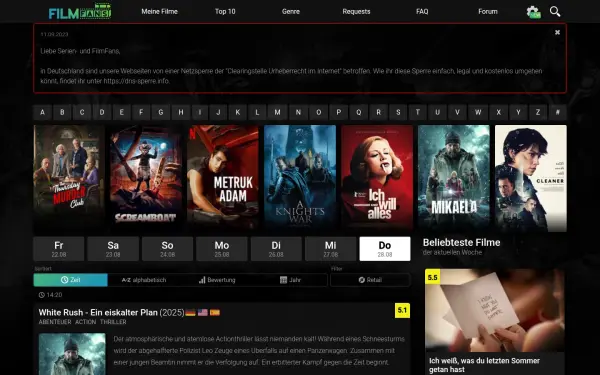
Task: Filter movies by letter M
Action: (277, 112)
